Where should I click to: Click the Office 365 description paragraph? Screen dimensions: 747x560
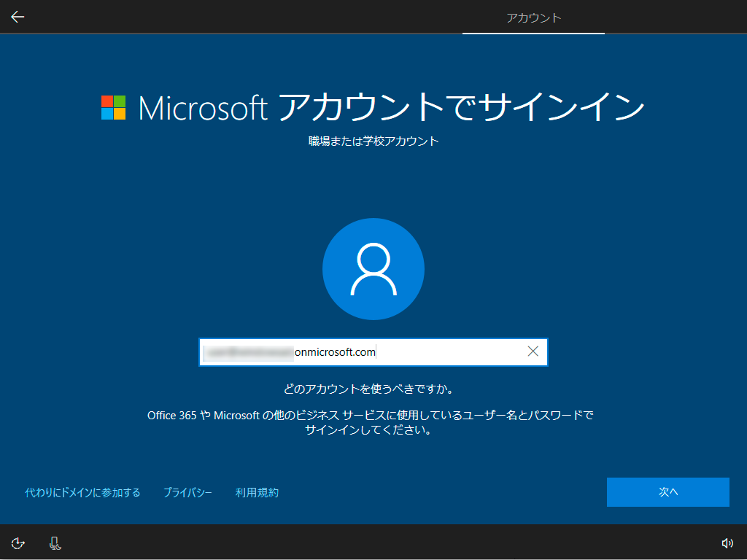(371, 422)
